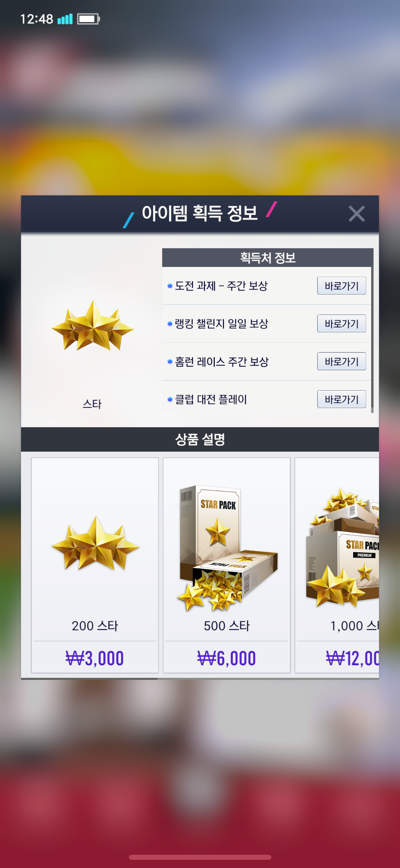400x868 pixels.
Task: Tap the large 스타 item icon
Action: pos(92,325)
